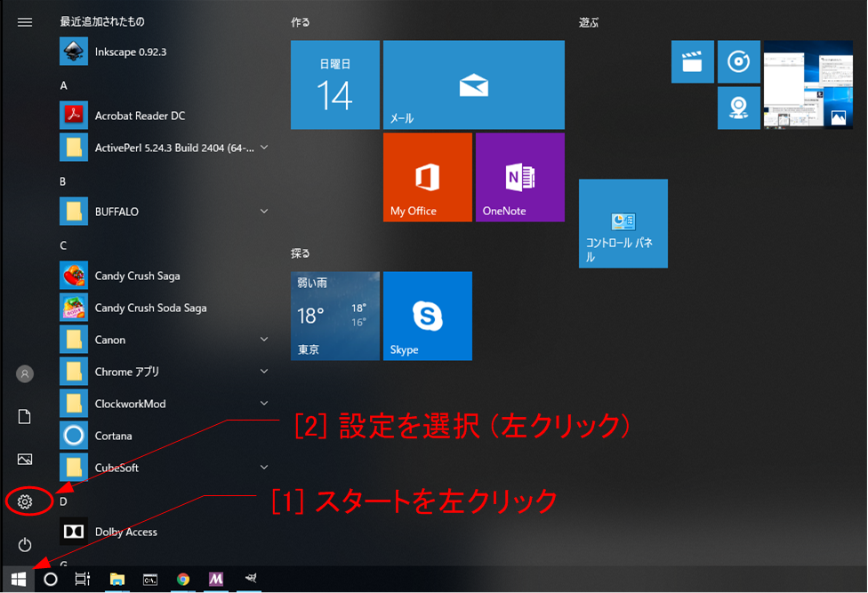Click the letter D section header

[x=63, y=501]
